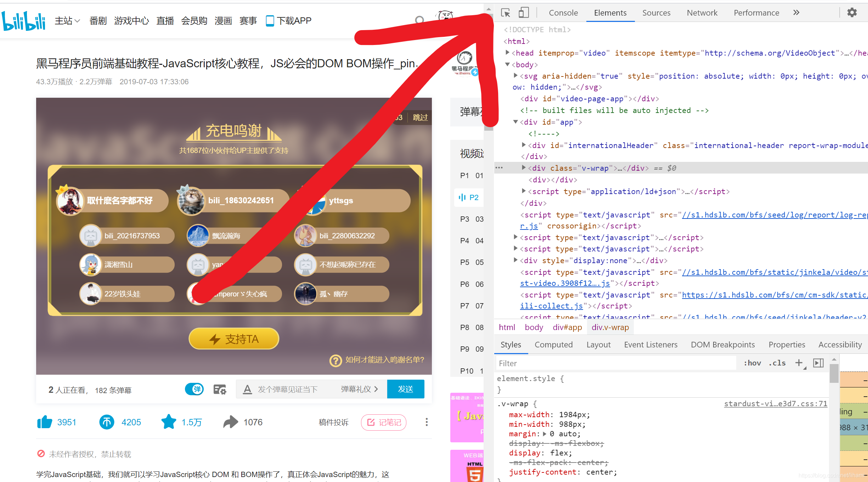Click the 稿件投诉 link

pos(333,422)
